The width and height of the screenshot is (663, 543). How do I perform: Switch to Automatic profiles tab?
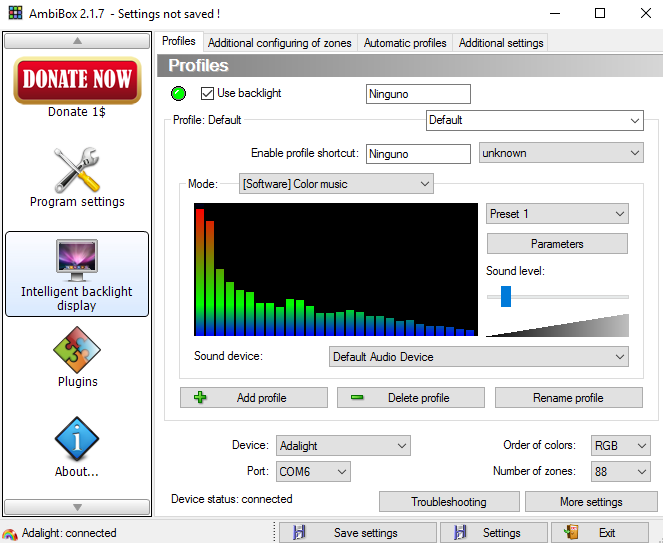click(405, 43)
